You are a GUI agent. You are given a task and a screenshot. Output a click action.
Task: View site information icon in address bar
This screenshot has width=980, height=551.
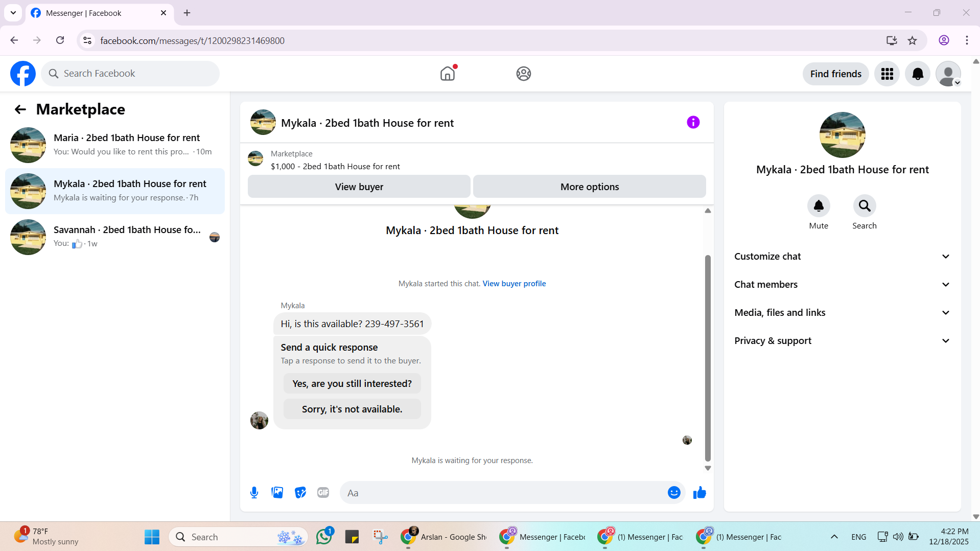87,40
